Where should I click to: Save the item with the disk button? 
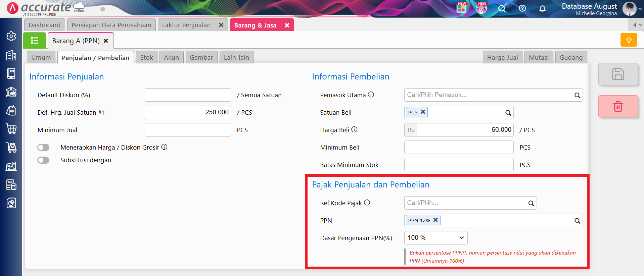coord(618,74)
